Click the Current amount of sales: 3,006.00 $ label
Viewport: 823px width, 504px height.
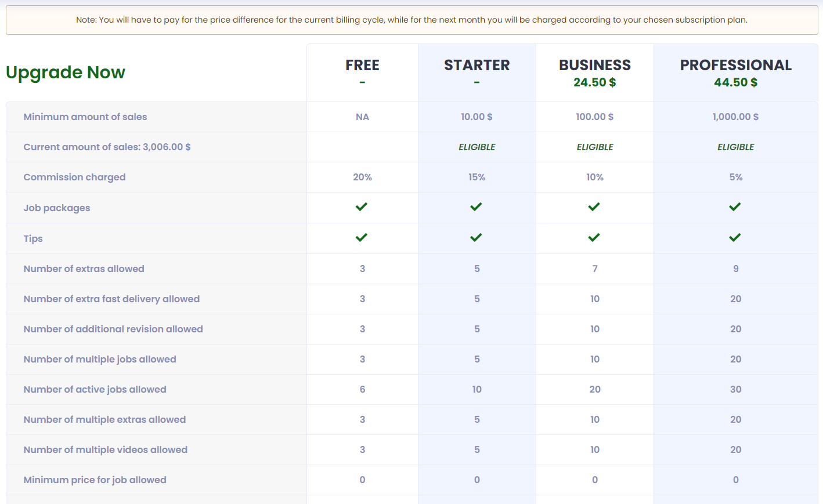click(107, 147)
